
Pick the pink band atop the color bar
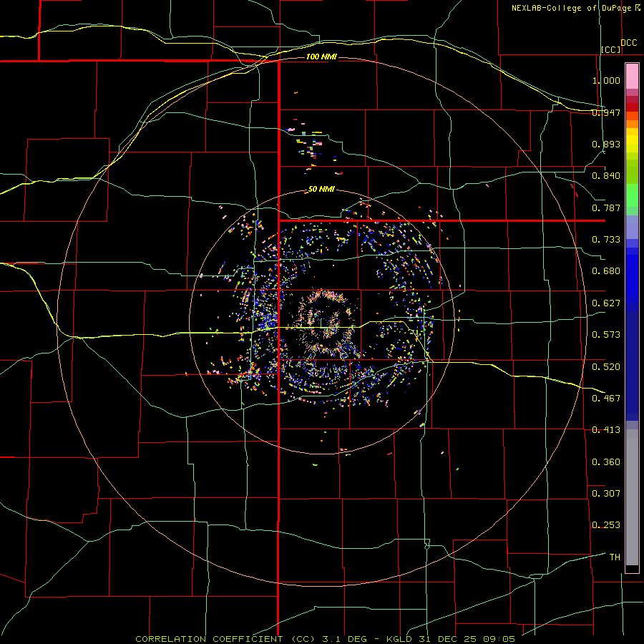[632, 77]
